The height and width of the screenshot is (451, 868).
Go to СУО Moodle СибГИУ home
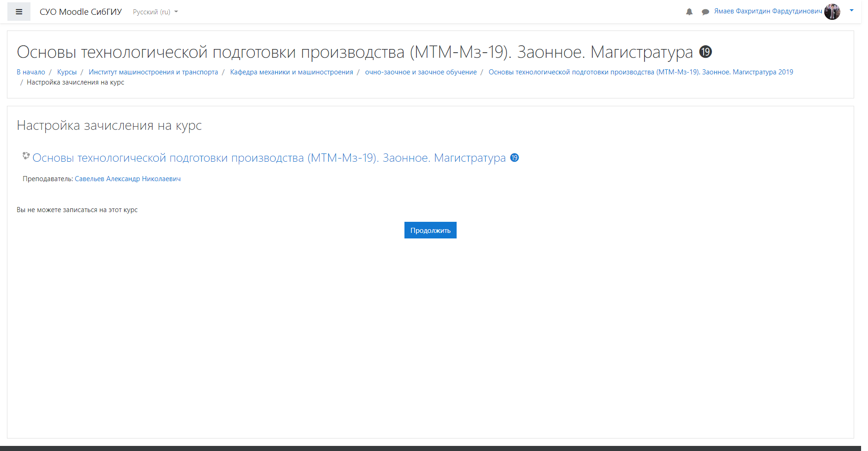pos(81,12)
